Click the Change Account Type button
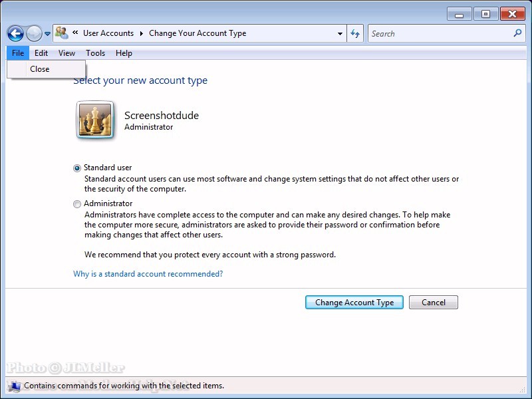 click(x=354, y=303)
